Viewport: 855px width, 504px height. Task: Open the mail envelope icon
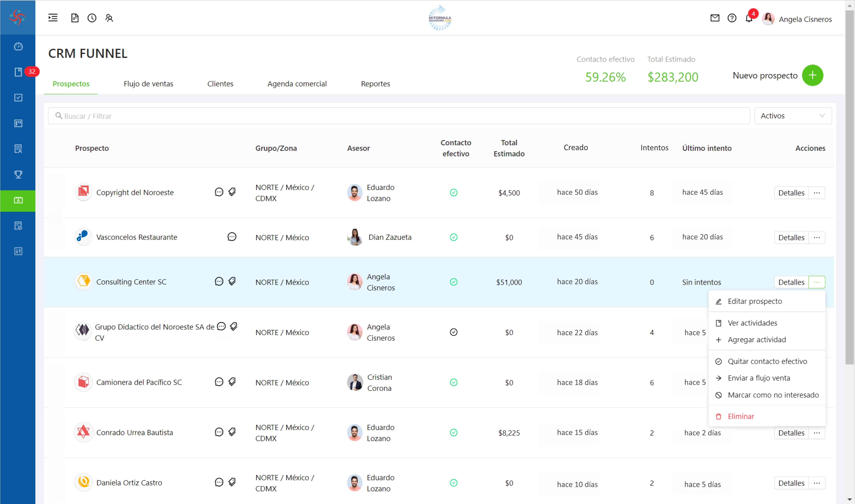(715, 18)
